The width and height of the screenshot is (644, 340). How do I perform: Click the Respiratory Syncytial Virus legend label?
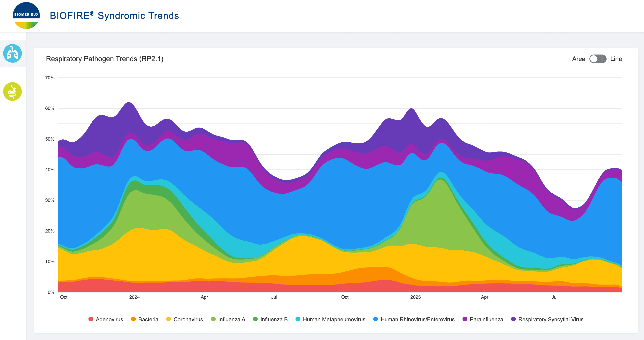point(550,319)
